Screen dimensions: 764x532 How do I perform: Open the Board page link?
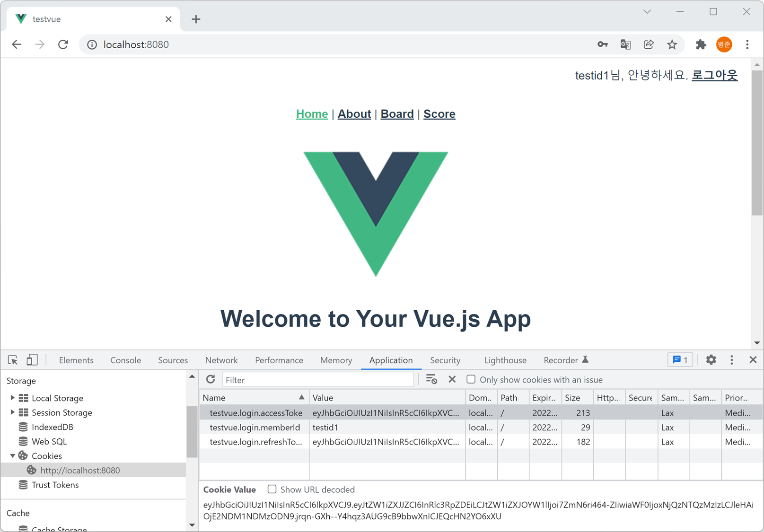click(x=397, y=114)
